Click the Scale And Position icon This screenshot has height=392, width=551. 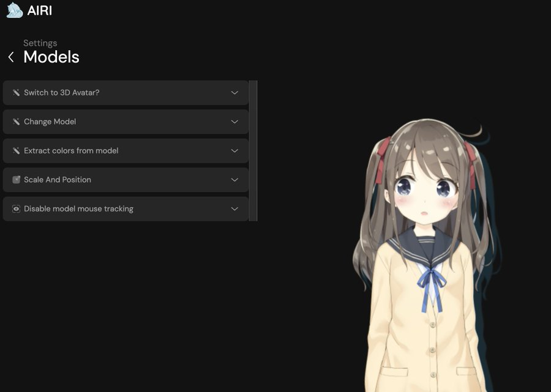click(16, 180)
